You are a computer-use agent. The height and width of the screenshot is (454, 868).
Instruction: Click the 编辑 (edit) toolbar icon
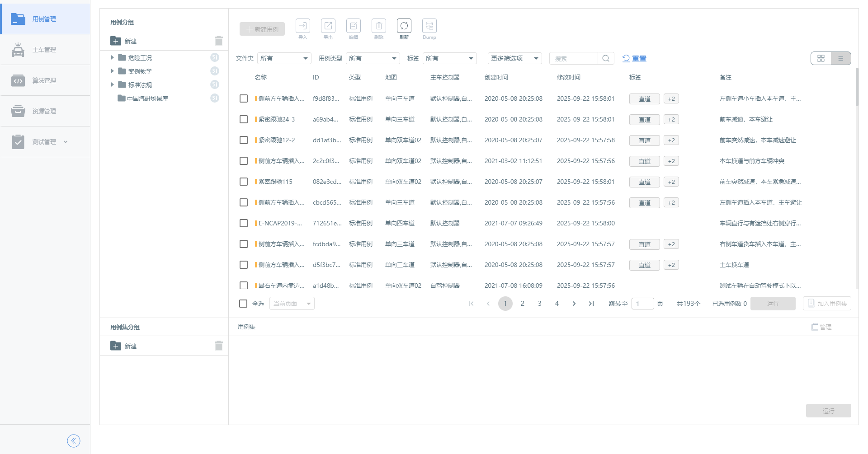coord(354,26)
